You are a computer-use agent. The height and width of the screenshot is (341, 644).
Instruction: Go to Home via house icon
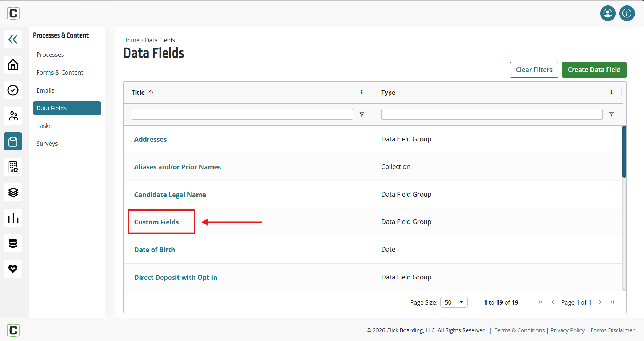(13, 65)
